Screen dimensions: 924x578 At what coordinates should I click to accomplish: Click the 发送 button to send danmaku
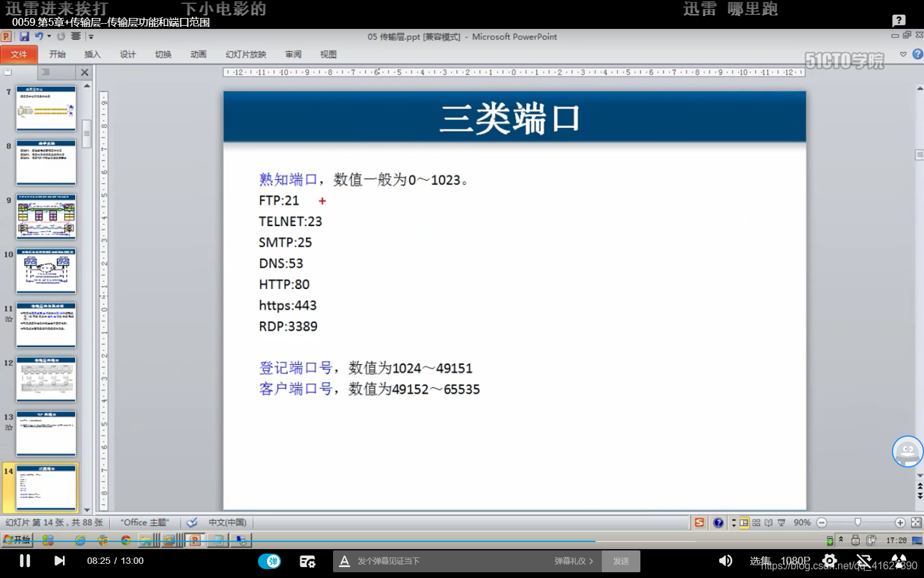pos(620,561)
